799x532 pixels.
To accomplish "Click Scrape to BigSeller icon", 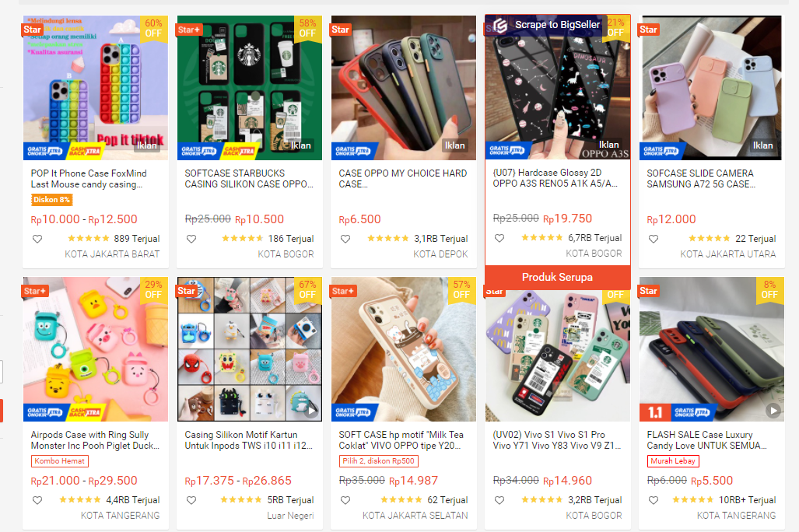I will click(x=500, y=25).
